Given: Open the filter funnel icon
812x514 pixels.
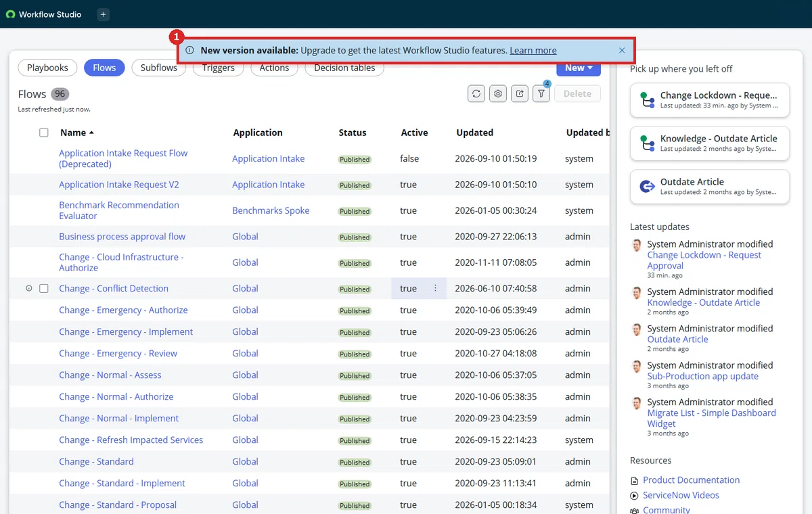Looking at the screenshot, I should 541,94.
